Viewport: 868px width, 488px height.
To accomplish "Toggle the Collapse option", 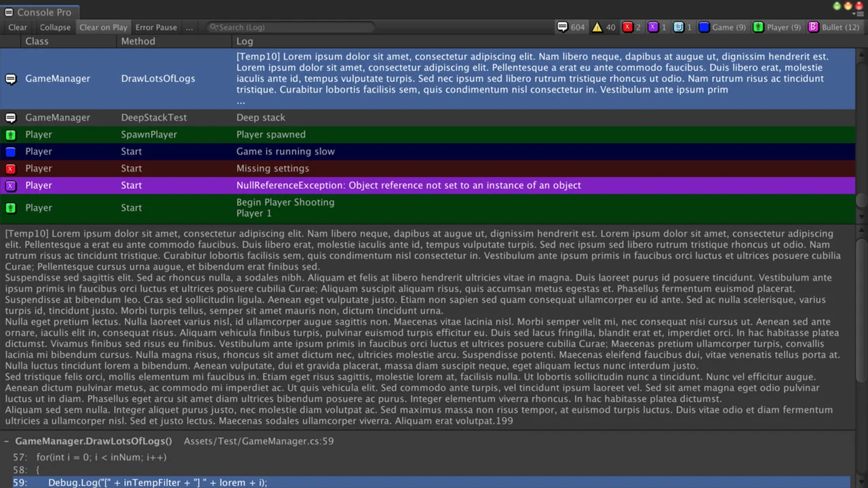I will 55,27.
